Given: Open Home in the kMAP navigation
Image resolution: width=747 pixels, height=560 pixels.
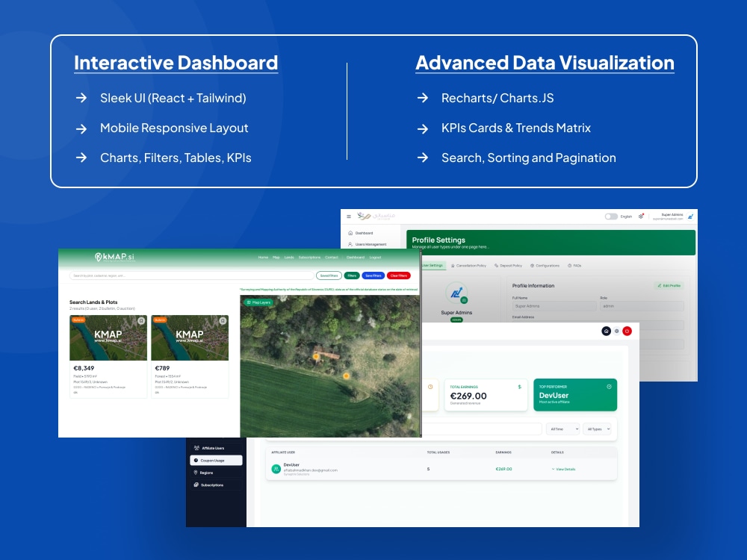Looking at the screenshot, I should [263, 257].
